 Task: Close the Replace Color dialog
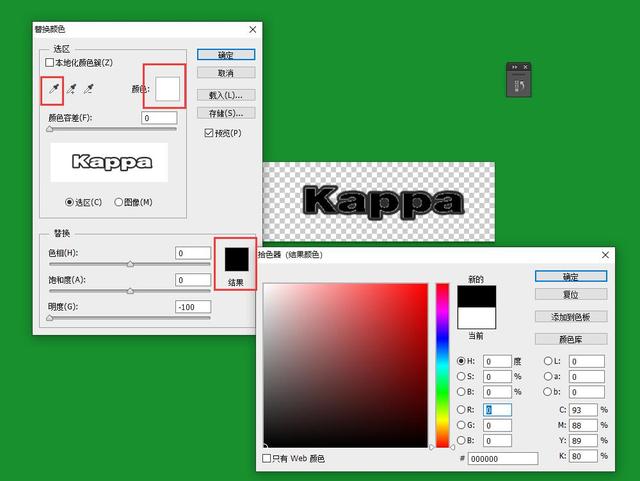coord(253,29)
